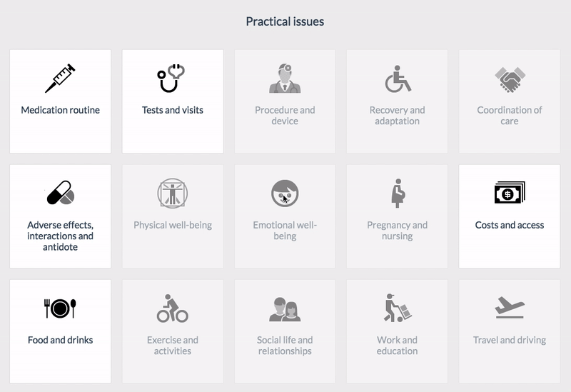Viewport: 571px width, 392px height.
Task: Click the Vitruvian man Physical well-being icon
Action: click(173, 193)
